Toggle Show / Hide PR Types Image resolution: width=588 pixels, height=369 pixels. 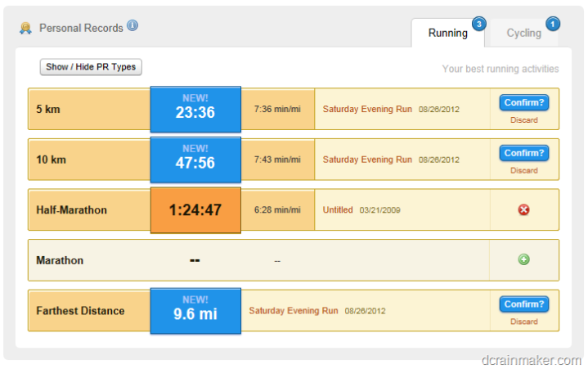coord(91,67)
